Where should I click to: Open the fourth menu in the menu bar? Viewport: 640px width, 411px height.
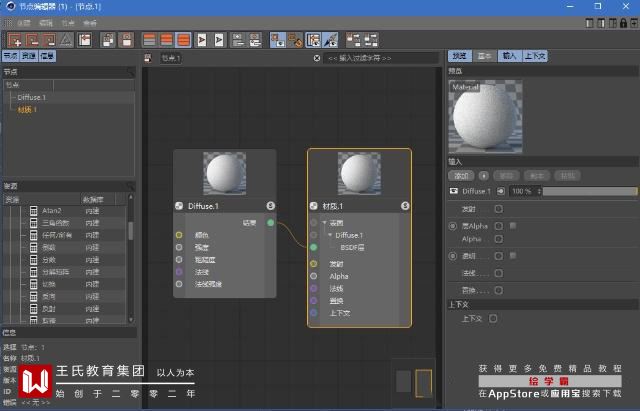point(90,23)
